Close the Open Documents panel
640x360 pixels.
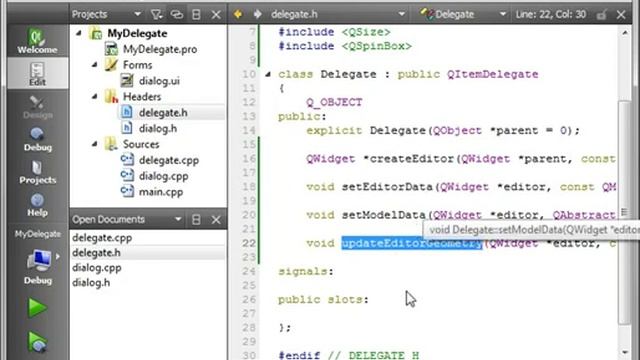pos(216,220)
